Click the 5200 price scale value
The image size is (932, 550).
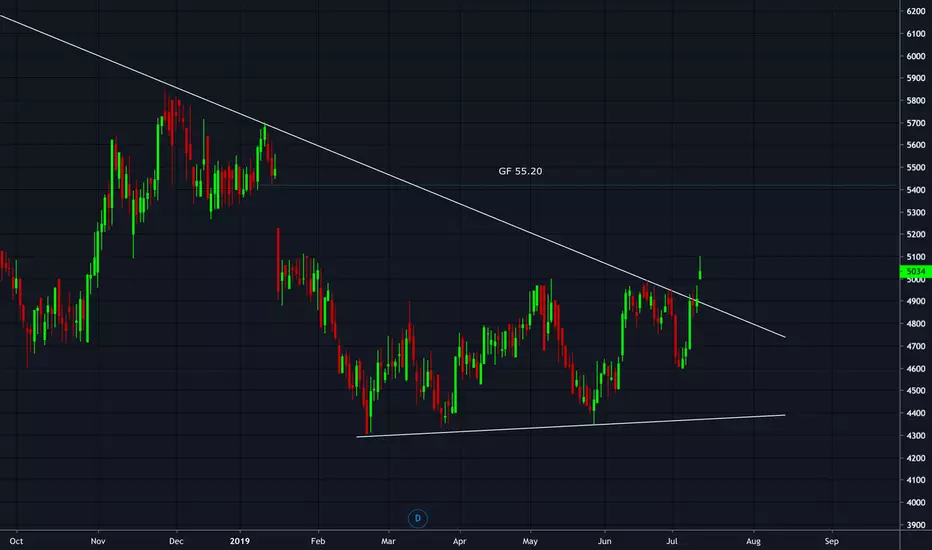[x=916, y=234]
